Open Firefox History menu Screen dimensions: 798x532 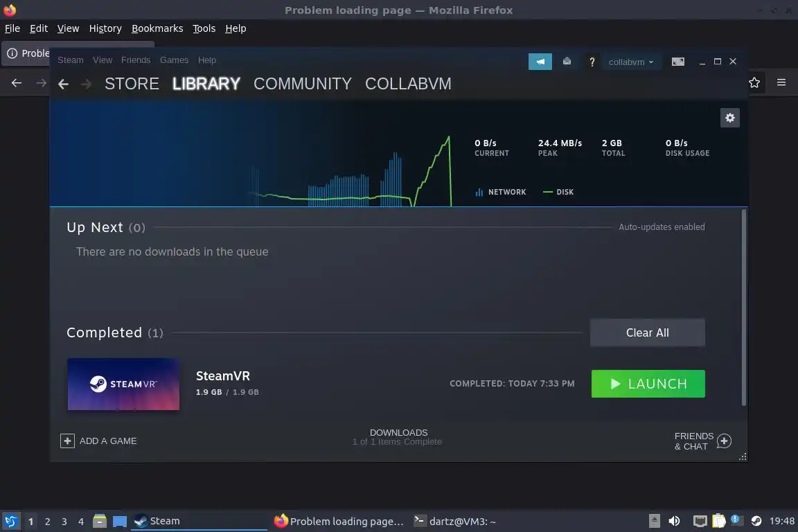(x=105, y=28)
